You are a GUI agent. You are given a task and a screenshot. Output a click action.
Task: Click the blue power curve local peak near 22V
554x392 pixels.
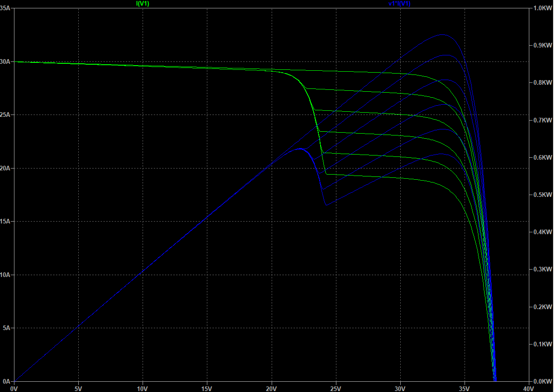tap(301, 149)
